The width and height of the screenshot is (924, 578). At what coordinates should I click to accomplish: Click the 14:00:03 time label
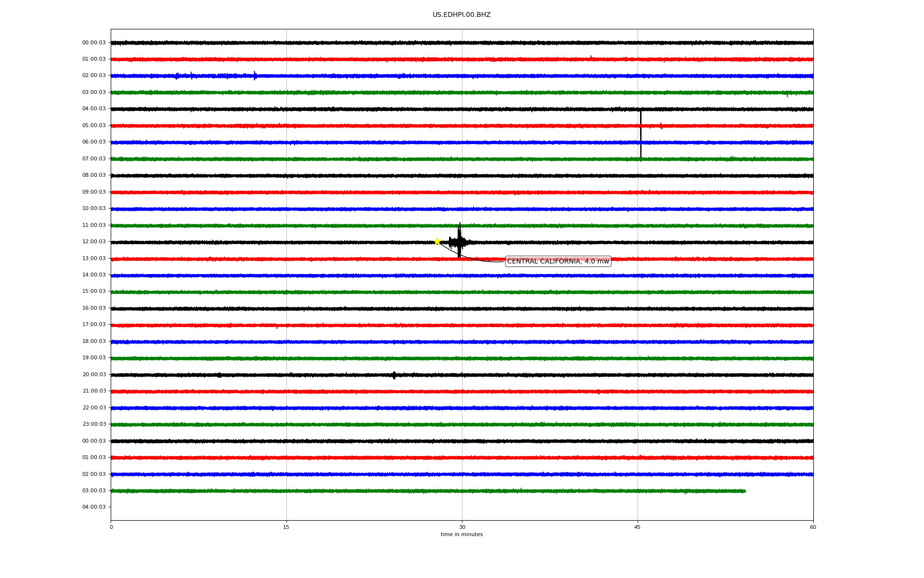[x=94, y=275]
